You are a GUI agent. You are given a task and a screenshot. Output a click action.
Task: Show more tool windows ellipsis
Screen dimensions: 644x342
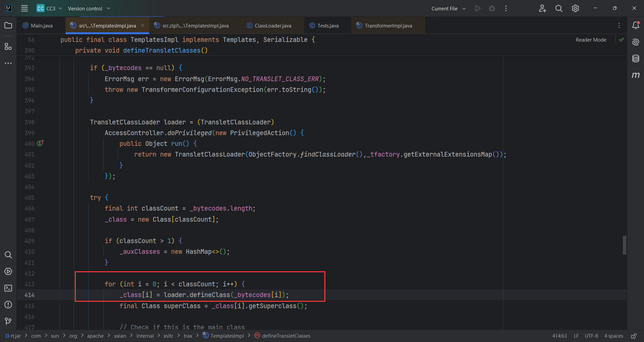pos(8,63)
